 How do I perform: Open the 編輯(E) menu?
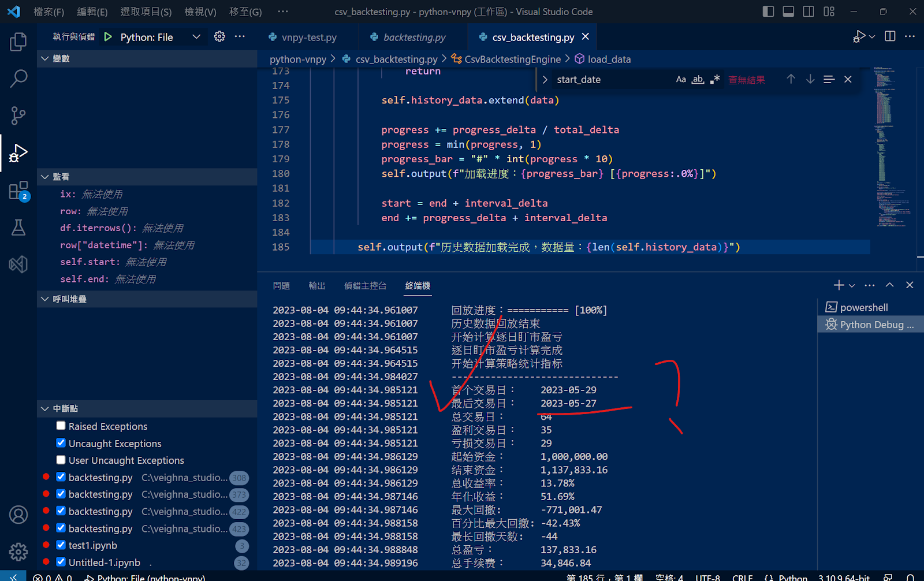[x=92, y=12]
